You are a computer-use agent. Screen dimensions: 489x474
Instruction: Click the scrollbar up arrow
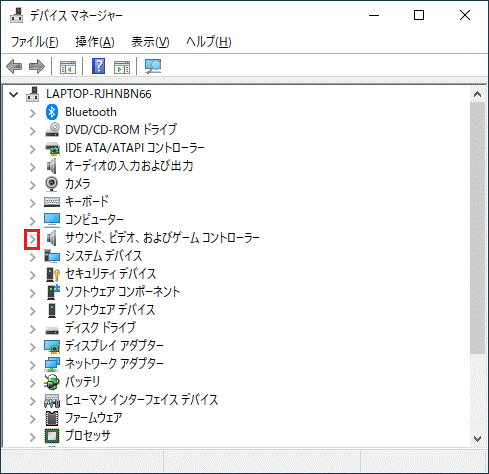click(x=477, y=94)
